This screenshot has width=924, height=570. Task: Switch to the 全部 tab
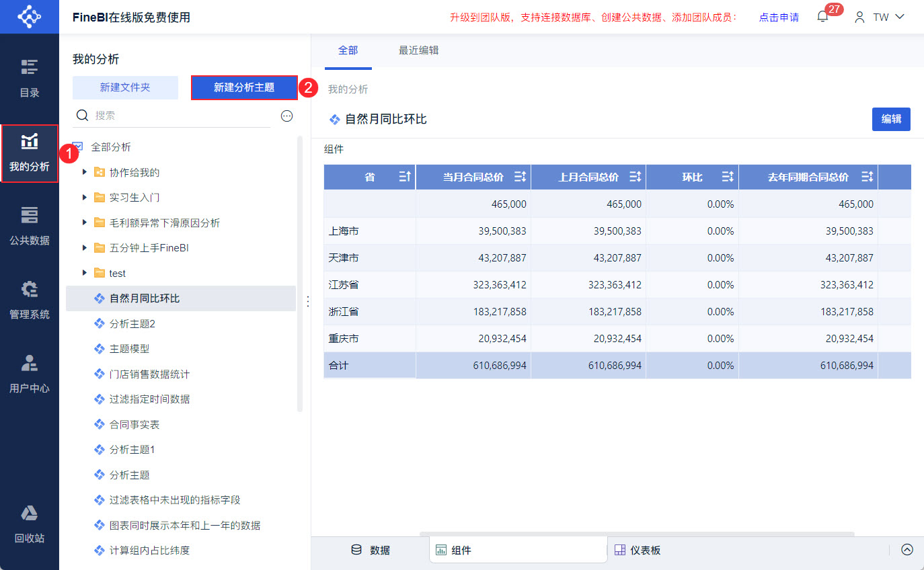coord(348,50)
